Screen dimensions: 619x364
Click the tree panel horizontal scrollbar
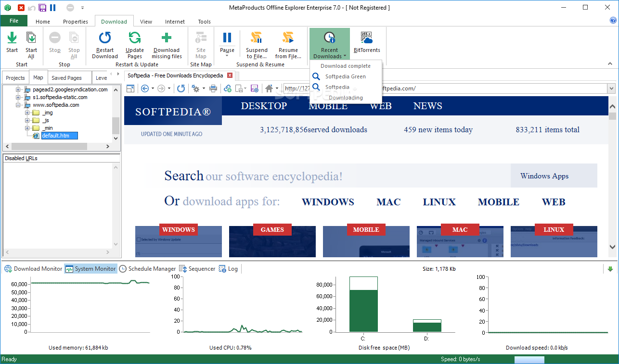57,146
